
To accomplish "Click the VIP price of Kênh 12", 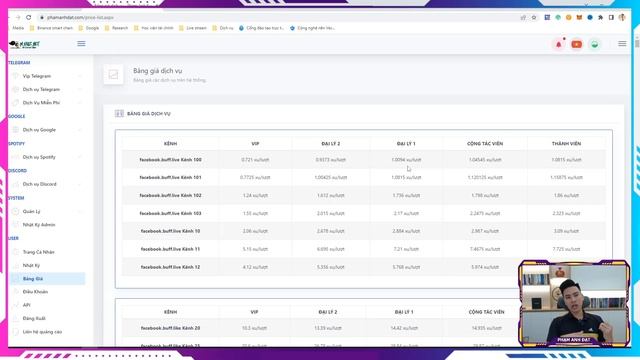I will (x=255, y=267).
